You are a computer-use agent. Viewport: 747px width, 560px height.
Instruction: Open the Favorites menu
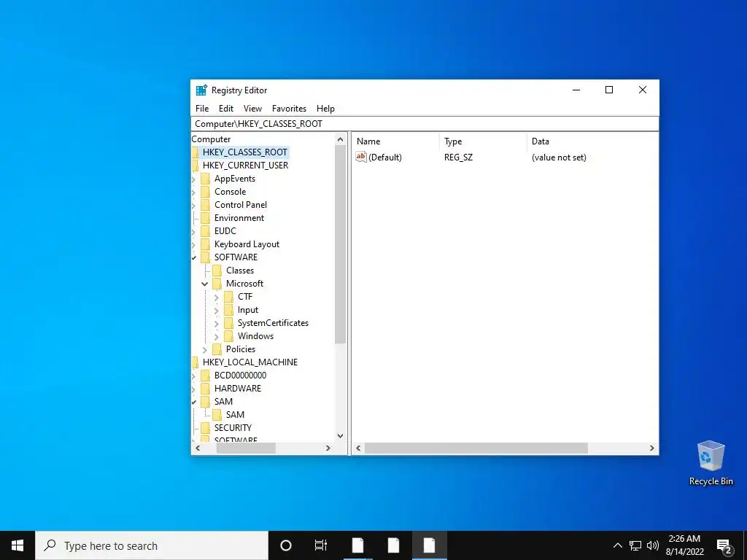[289, 109]
